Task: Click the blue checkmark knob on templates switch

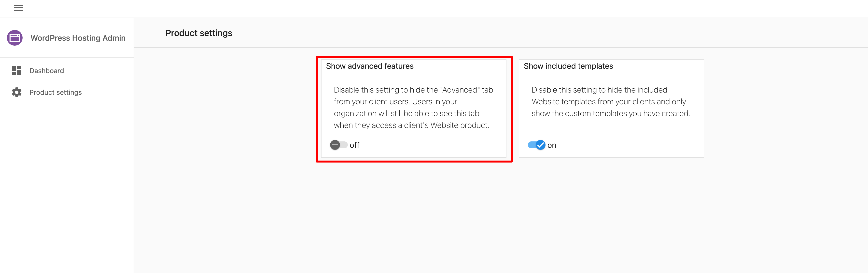Action: point(541,145)
